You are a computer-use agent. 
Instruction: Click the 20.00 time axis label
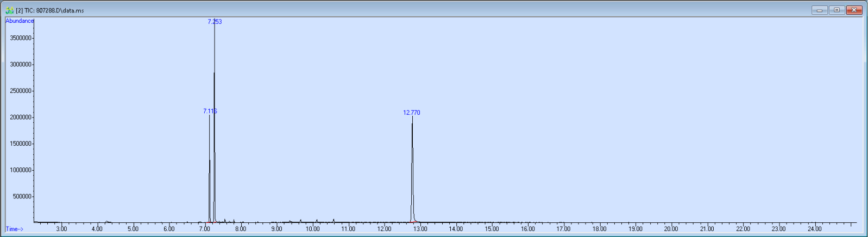click(x=671, y=229)
